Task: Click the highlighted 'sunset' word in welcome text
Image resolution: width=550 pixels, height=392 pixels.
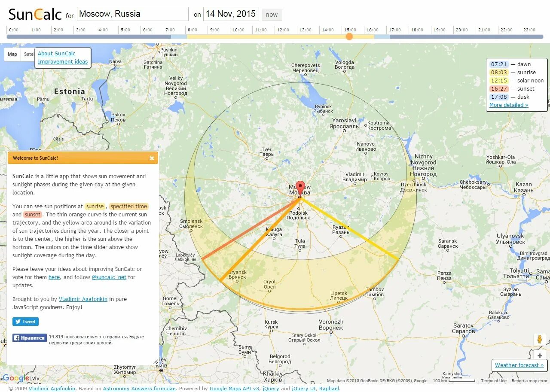Action: [33, 214]
